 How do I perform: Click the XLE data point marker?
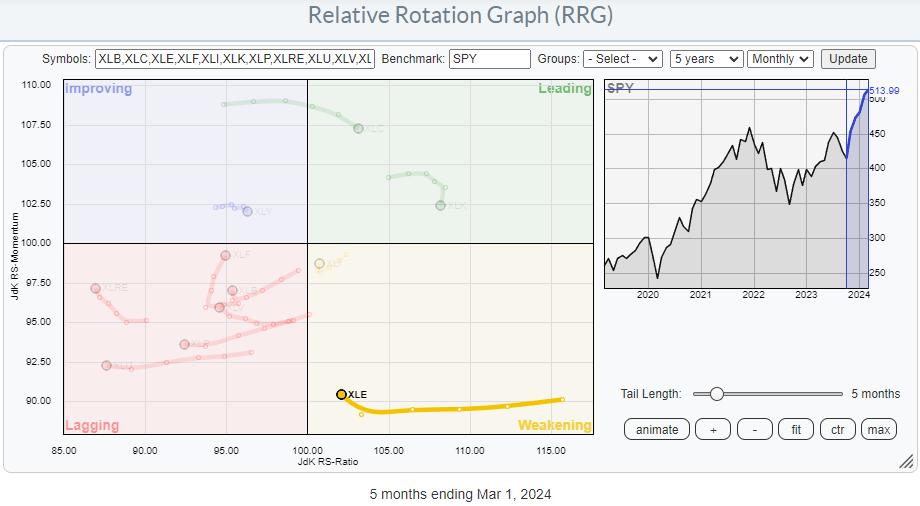click(342, 394)
